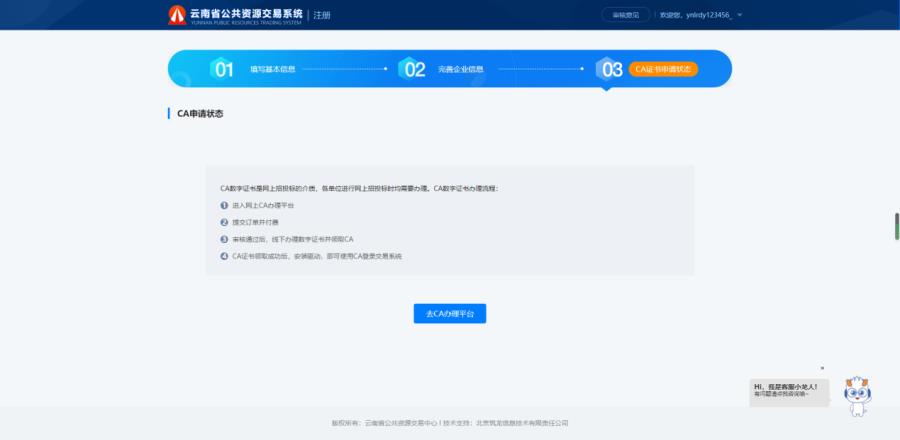The height and width of the screenshot is (440, 900).
Task: Click the numbered bullet 2 icon
Action: [224, 222]
